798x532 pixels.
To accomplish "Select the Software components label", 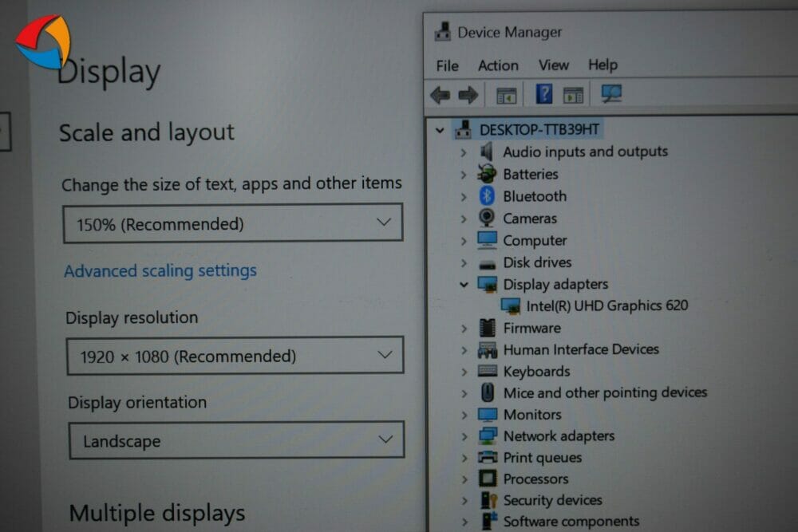I will (x=571, y=522).
